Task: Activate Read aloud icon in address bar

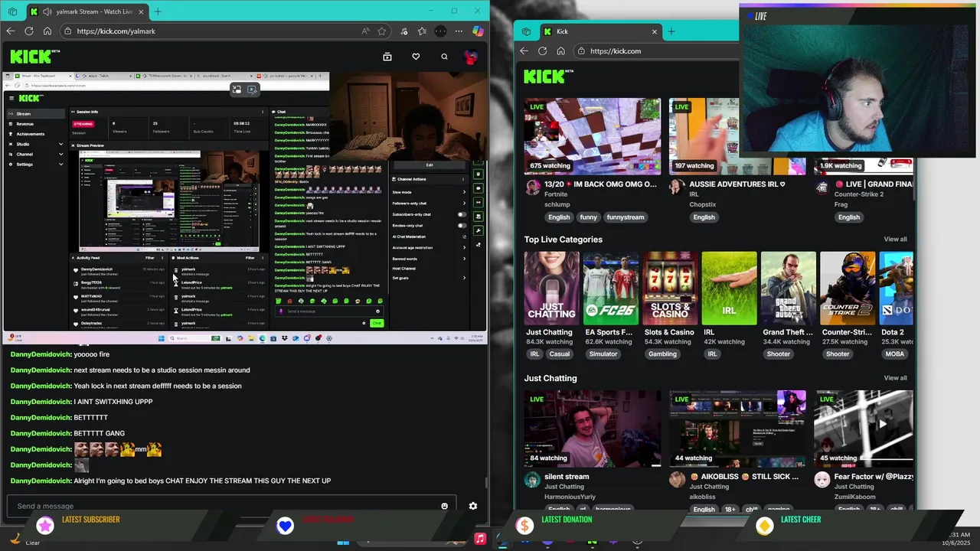Action: pos(366,31)
